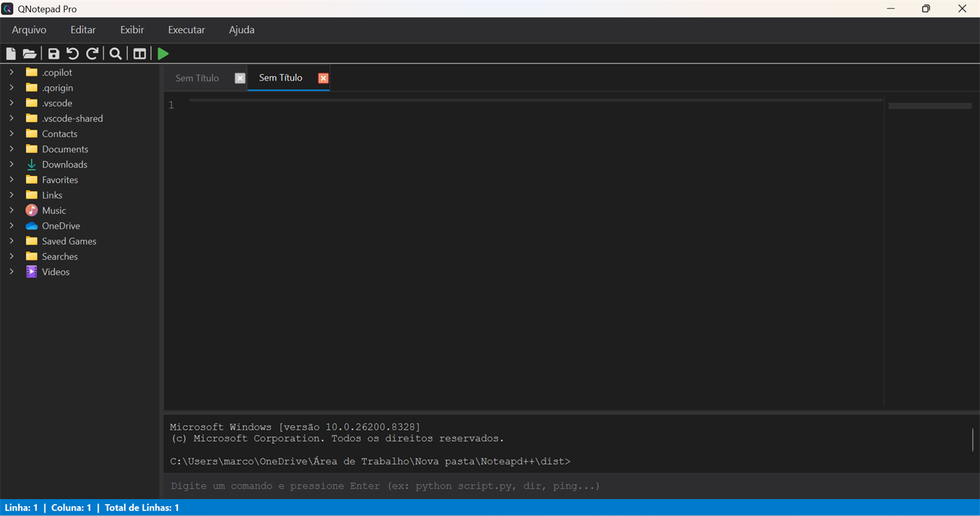This screenshot has width=980, height=516.
Task: Click the OneDrive cloud icon
Action: 32,226
